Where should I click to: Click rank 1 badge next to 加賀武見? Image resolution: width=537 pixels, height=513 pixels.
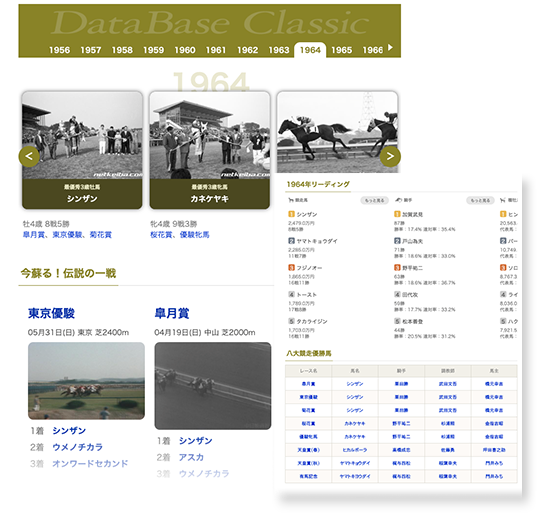tap(397, 214)
